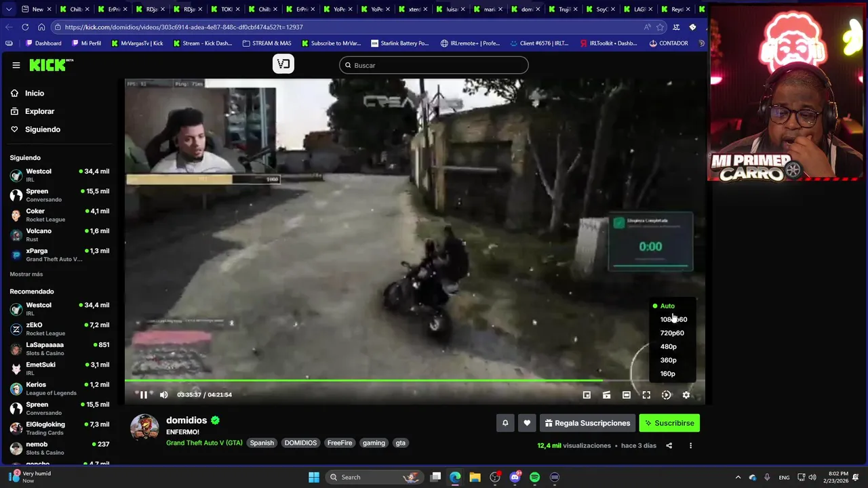Open xParga channel
The image size is (868, 488).
click(60, 255)
